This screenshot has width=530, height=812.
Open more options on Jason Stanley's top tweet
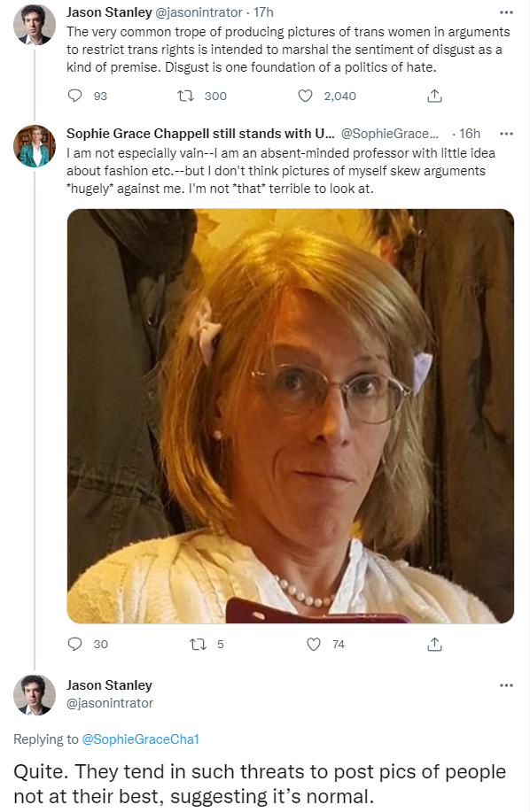tap(506, 12)
